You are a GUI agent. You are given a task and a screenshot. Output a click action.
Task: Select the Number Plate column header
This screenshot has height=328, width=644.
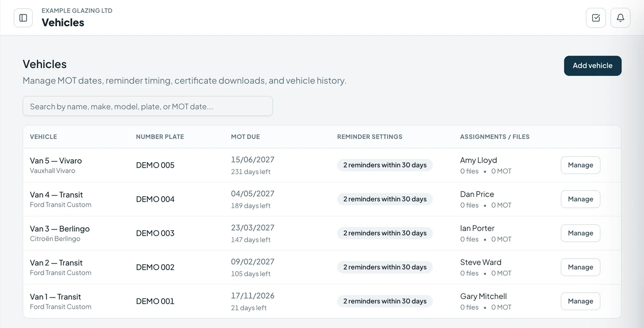click(x=160, y=137)
